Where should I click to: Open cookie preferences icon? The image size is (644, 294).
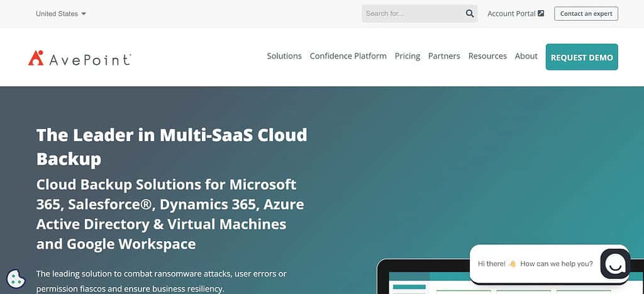(x=16, y=279)
